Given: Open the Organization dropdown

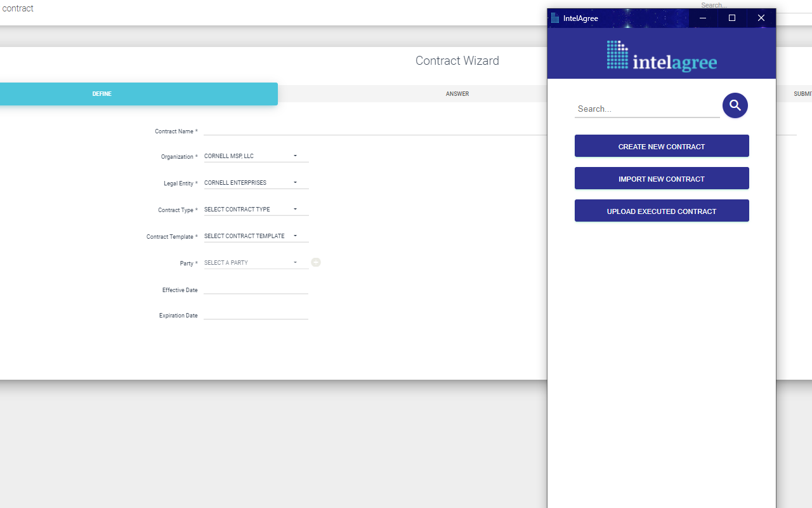Looking at the screenshot, I should [x=256, y=156].
